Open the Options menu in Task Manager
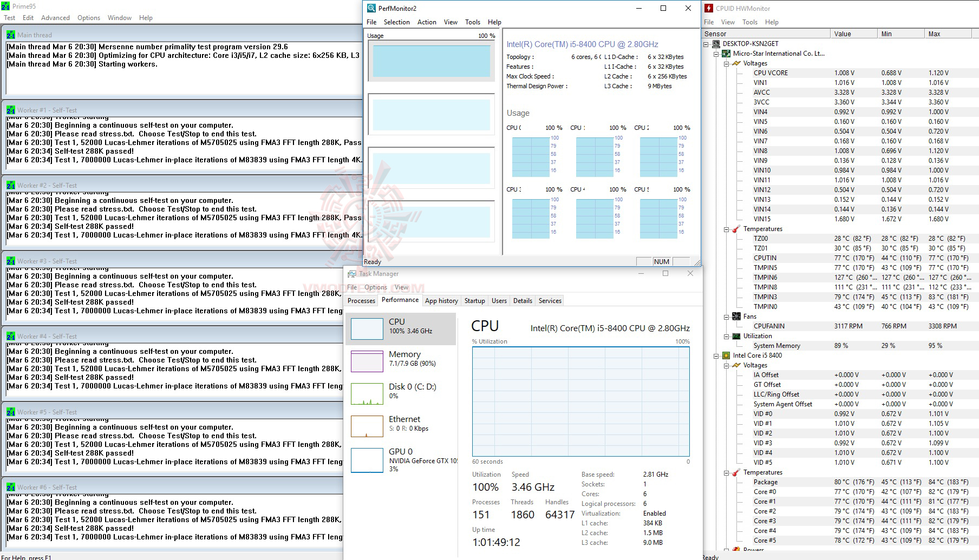 pyautogui.click(x=376, y=287)
